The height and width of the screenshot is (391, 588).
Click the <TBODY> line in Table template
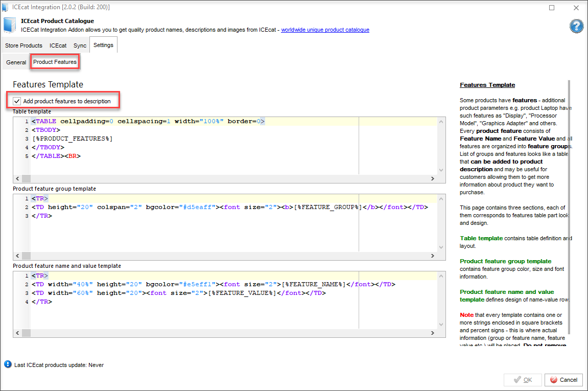pyautogui.click(x=46, y=130)
